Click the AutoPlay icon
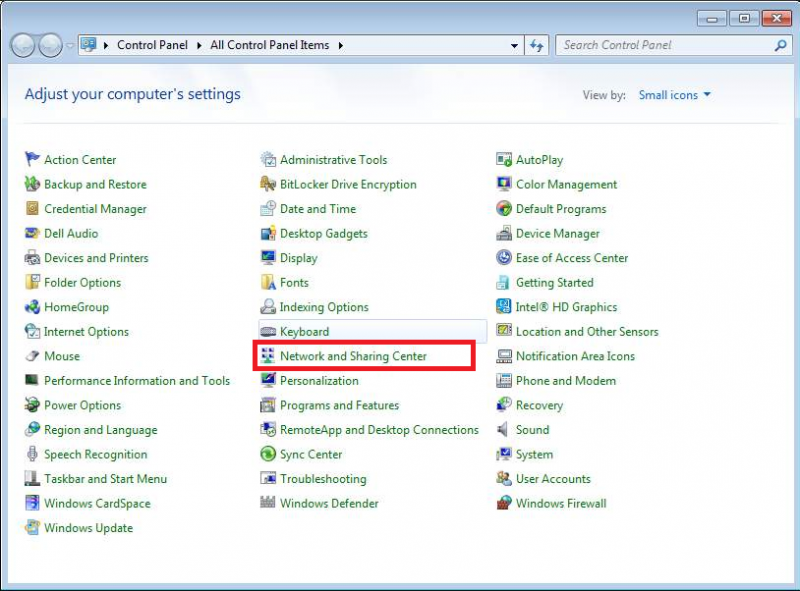800x591 pixels. (504, 159)
